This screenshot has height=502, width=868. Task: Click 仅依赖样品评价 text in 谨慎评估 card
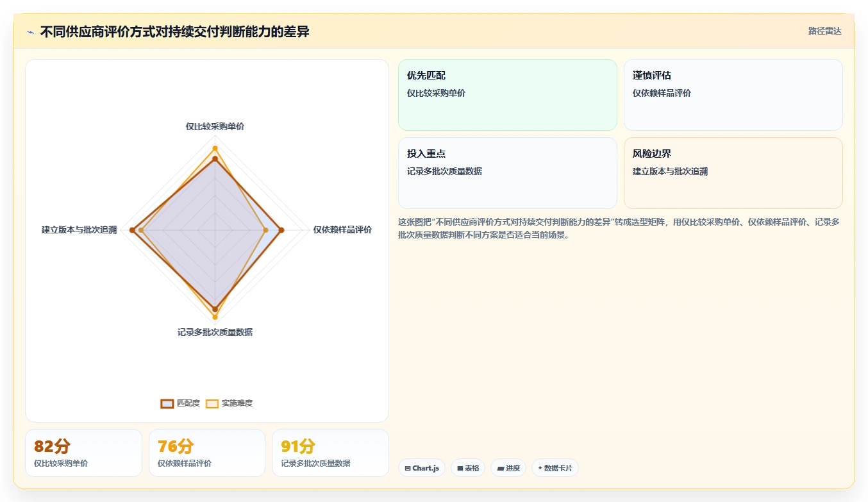pyautogui.click(x=662, y=93)
